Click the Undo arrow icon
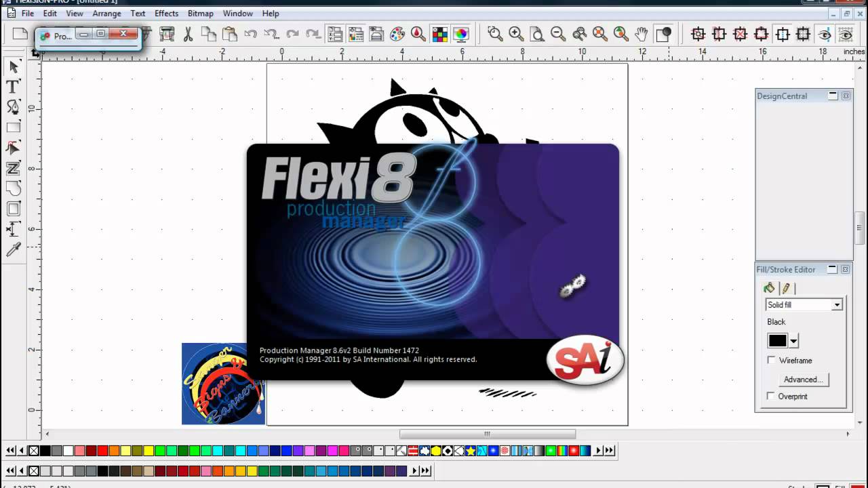868x488 pixels. tap(251, 34)
